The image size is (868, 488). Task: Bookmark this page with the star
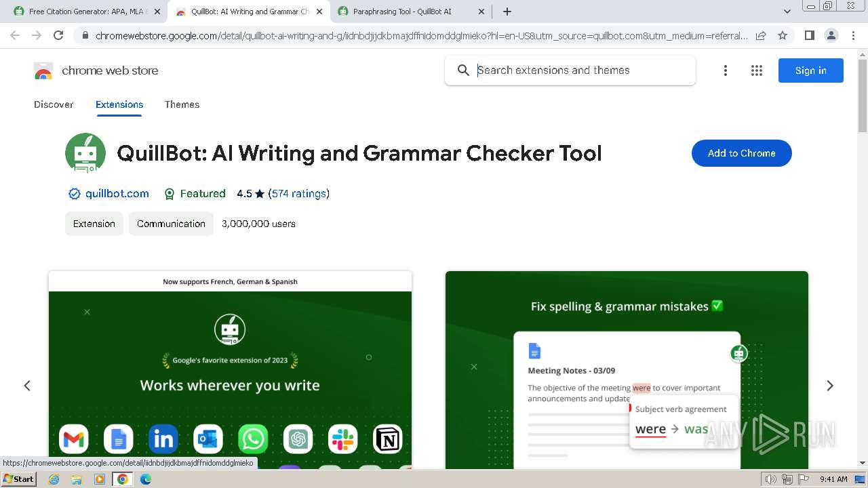tap(783, 35)
